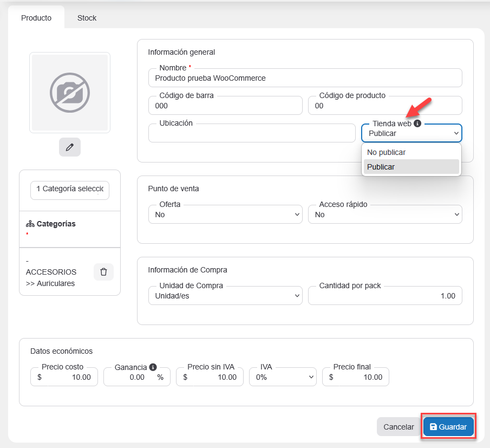Screen dimensions: 490x448
Task: Focus the Código de barra field
Action: tap(225, 106)
